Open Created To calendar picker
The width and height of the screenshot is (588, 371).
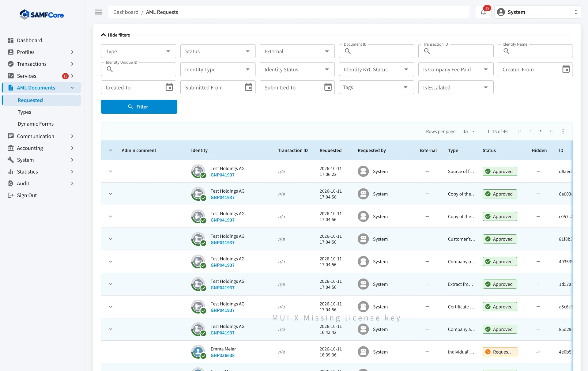pyautogui.click(x=169, y=87)
